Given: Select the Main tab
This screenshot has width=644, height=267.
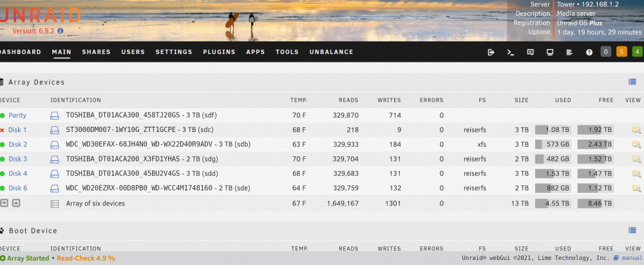Looking at the screenshot, I should click(62, 52).
